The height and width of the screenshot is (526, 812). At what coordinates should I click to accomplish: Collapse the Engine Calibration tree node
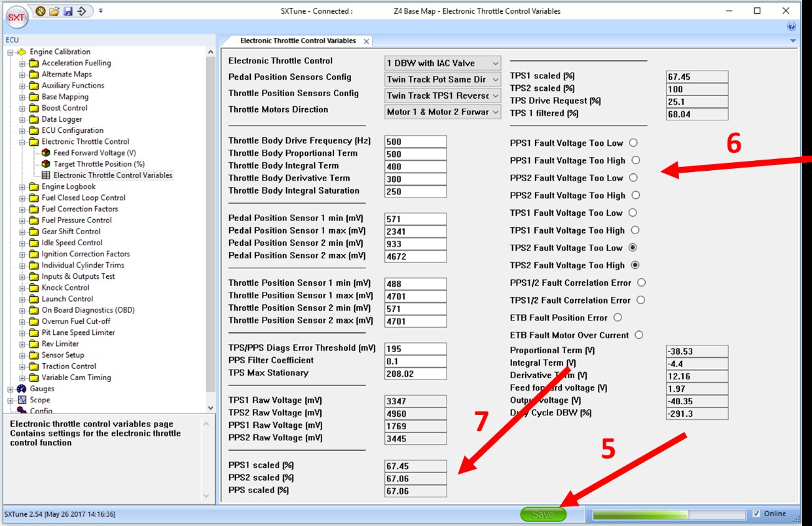(10, 52)
